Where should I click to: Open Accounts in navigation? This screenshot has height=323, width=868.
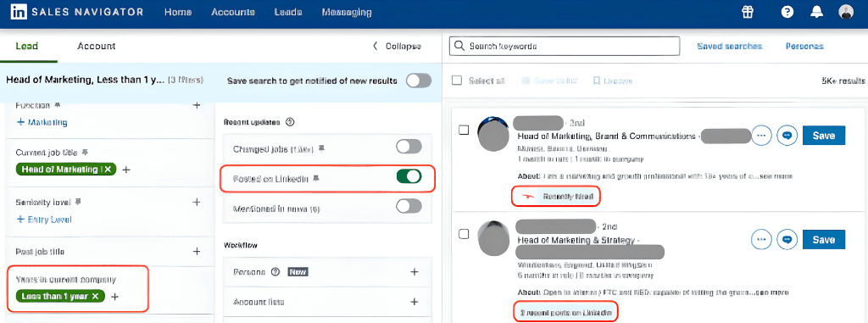point(233,12)
